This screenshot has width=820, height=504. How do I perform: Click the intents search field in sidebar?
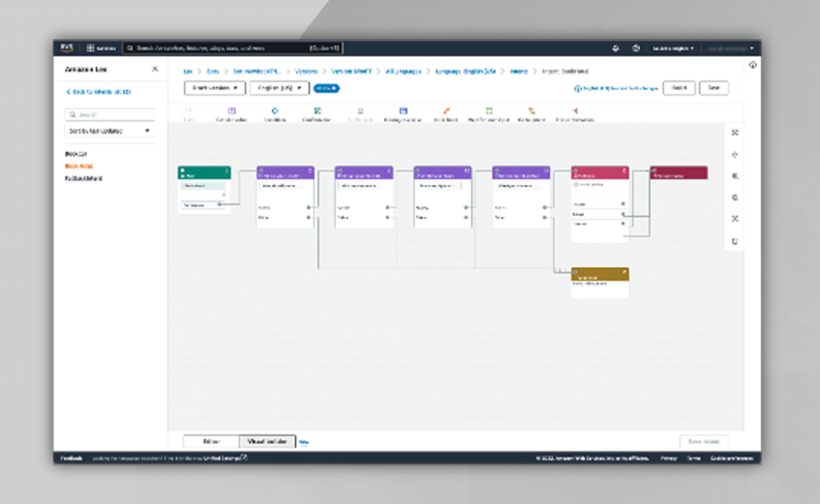[110, 115]
